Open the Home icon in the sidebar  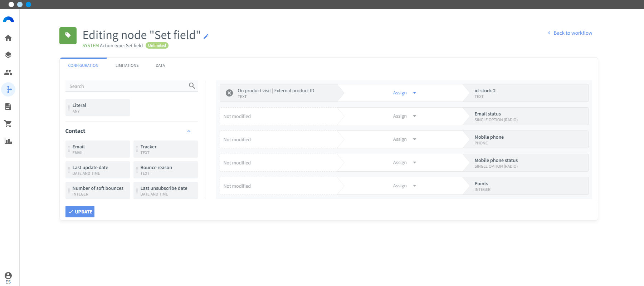pyautogui.click(x=8, y=38)
